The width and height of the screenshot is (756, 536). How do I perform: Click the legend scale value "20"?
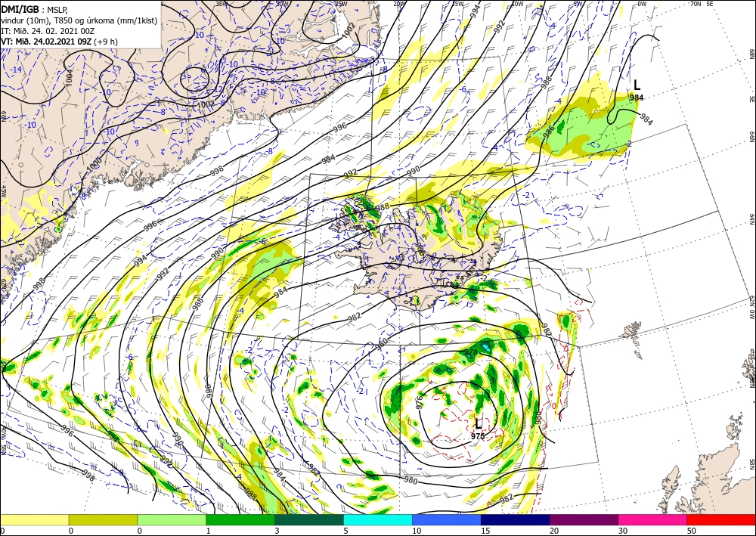554,531
